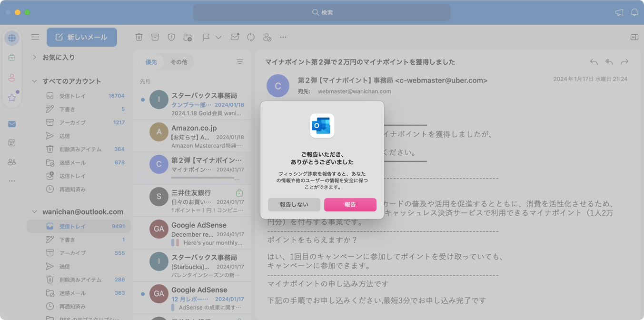
Task: Reply all with double arrow icon
Action: [609, 62]
